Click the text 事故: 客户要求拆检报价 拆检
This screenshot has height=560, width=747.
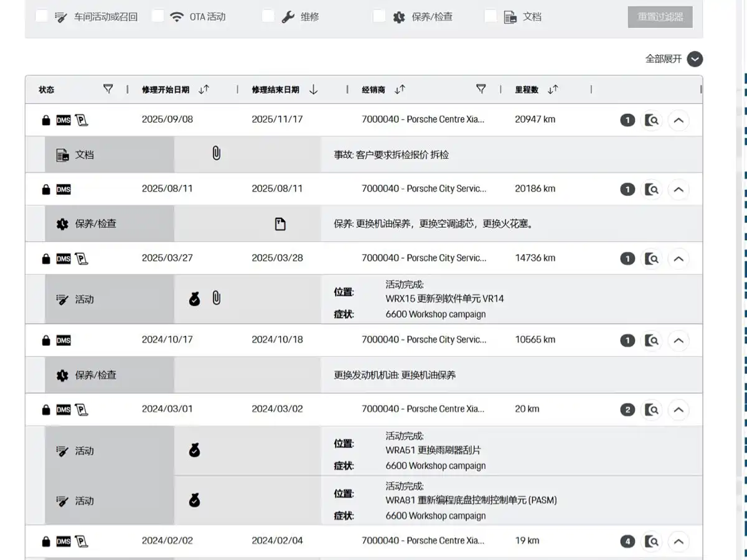click(392, 155)
